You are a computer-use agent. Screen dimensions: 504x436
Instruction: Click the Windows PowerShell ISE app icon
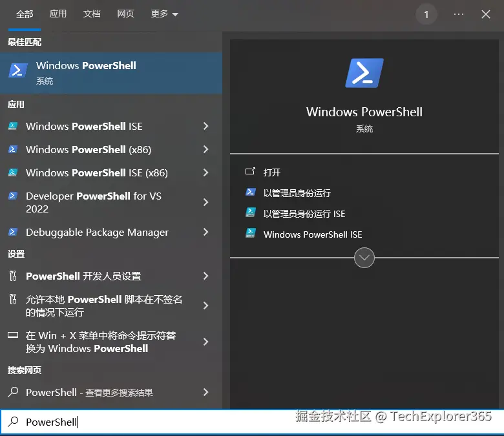click(13, 126)
